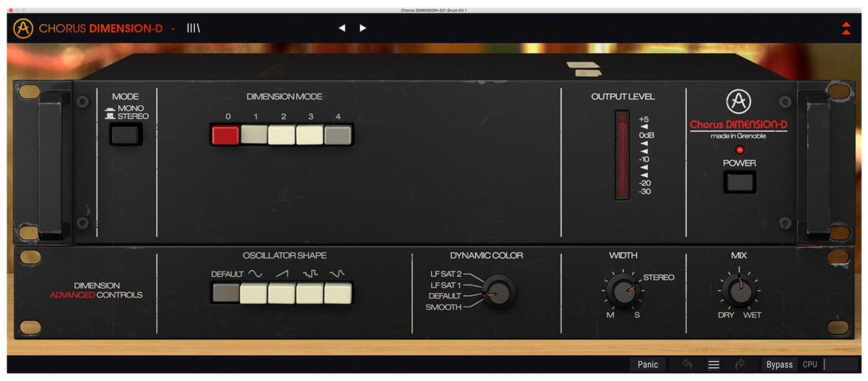
Task: Select Dimension Mode 0 red button
Action: (225, 135)
